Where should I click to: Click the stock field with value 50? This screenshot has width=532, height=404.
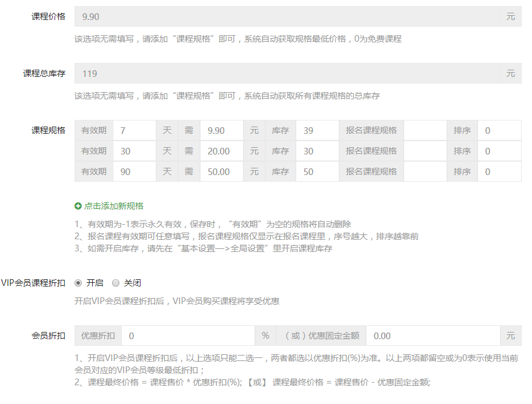(318, 171)
